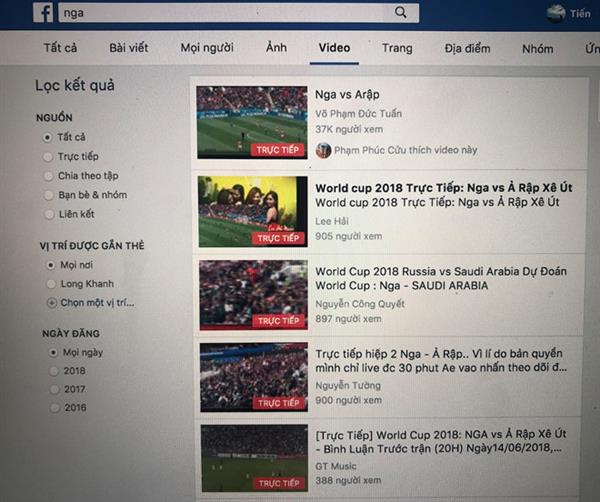Open the Nga vs Arập video title
Image resolution: width=600 pixels, height=502 pixels.
click(x=347, y=95)
